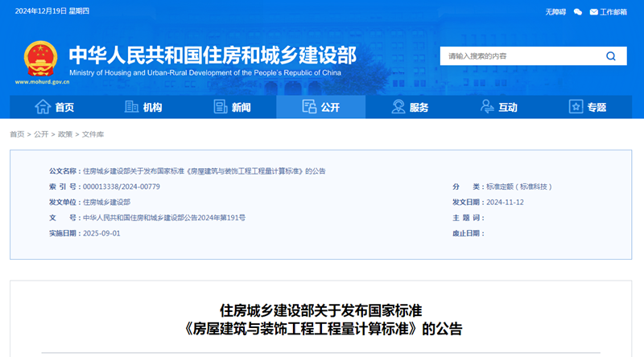Click the national emblem logo
The height and width of the screenshot is (357, 644).
click(37, 59)
